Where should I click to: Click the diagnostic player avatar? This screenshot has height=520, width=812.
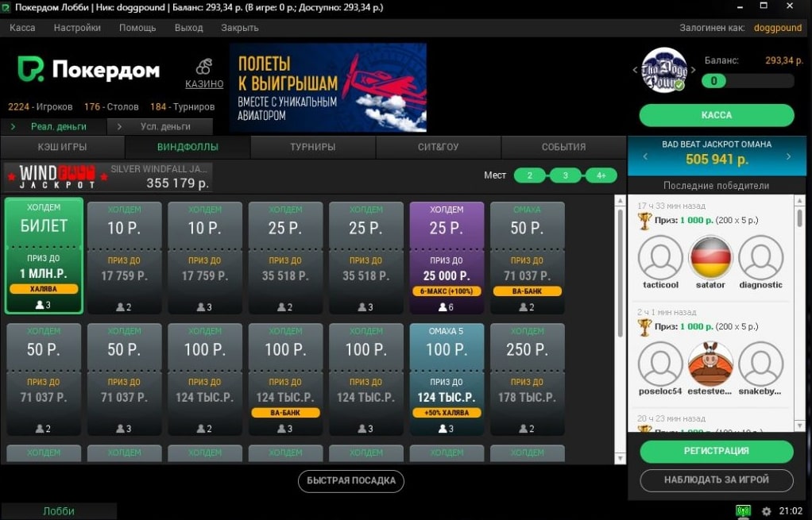pyautogui.click(x=760, y=257)
